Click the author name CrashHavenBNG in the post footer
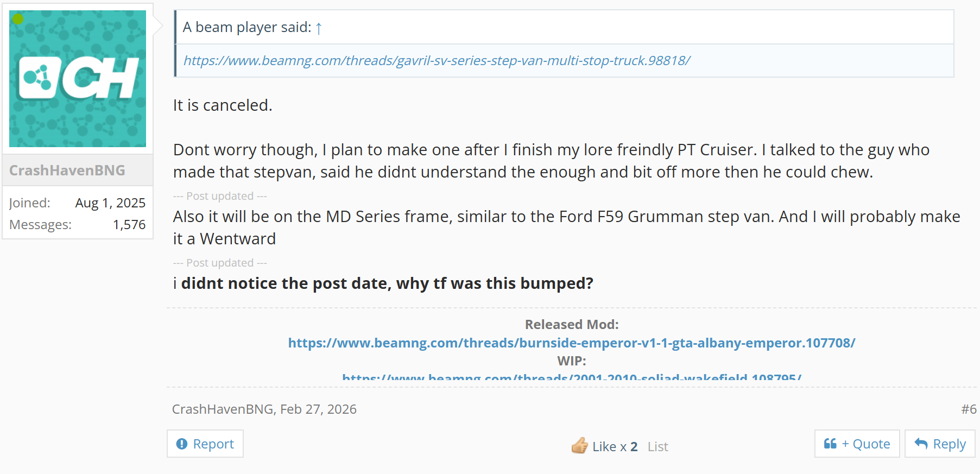980x474 pixels. click(x=223, y=409)
